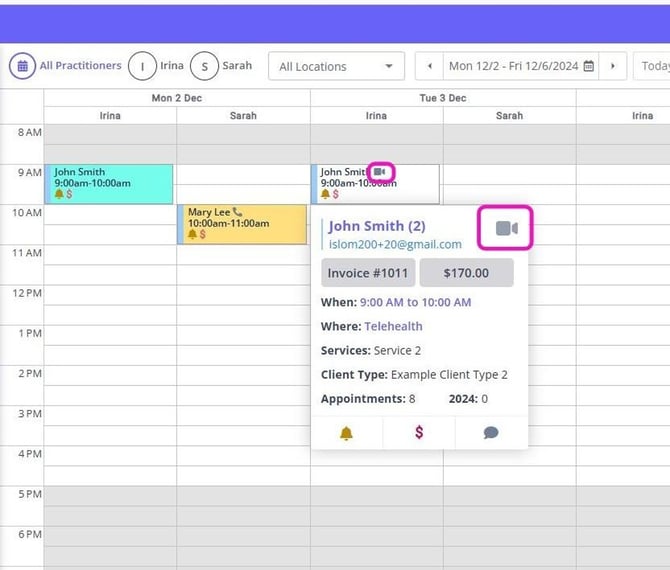This screenshot has height=570, width=670.
Task: Click Services: Service 2 text
Action: point(371,350)
